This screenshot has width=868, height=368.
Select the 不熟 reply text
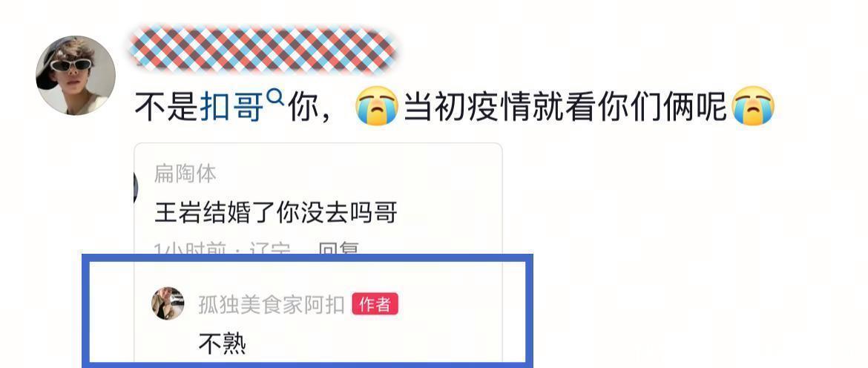tap(222, 345)
